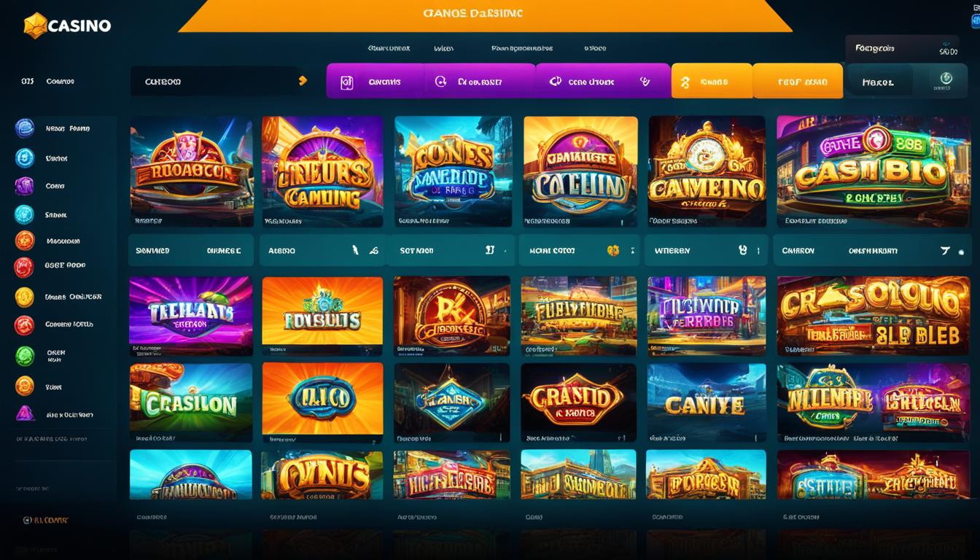Open the dropdown arrow on the last filter bar
980x560 pixels.
click(945, 250)
